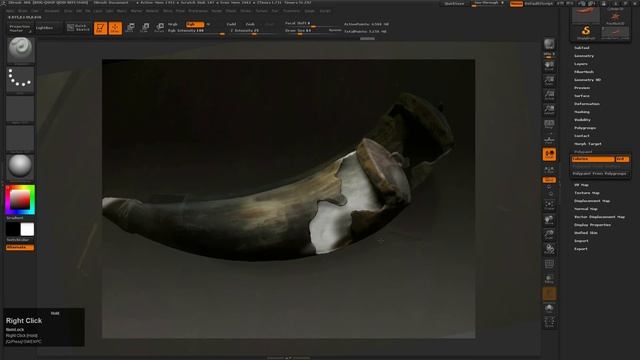Expand the Layers subpalette

click(581, 64)
